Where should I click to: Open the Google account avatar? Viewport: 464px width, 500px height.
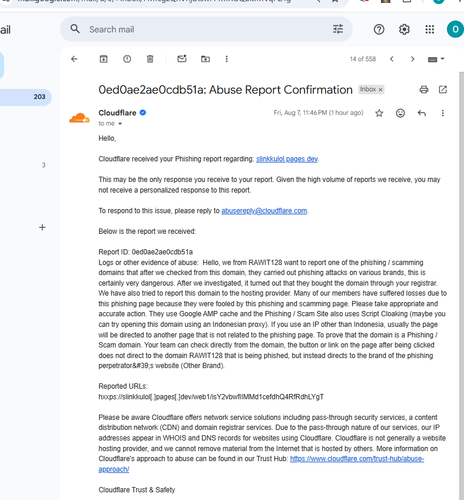click(455, 29)
